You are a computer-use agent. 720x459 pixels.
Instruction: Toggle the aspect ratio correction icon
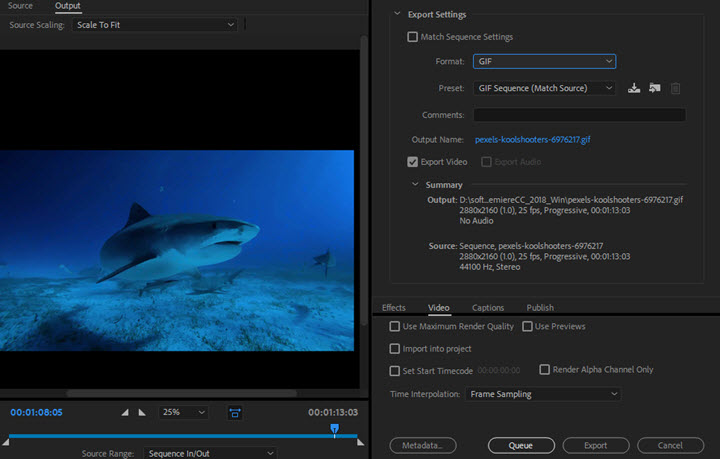coord(235,412)
